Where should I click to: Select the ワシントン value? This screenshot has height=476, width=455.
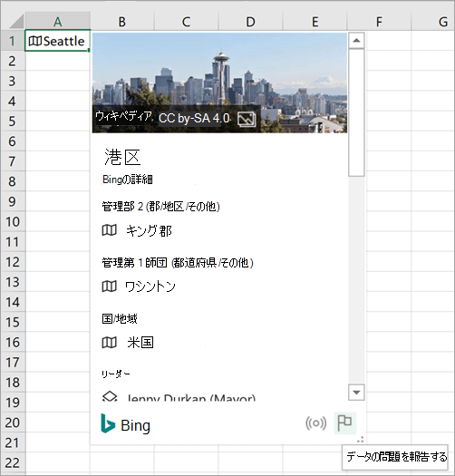150,287
